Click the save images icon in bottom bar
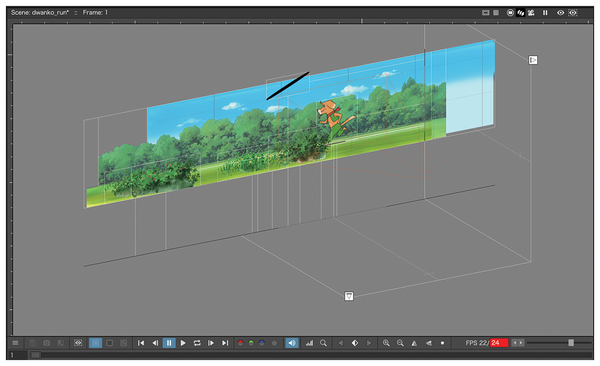Viewport: 600px width, 366px height. pos(33,343)
